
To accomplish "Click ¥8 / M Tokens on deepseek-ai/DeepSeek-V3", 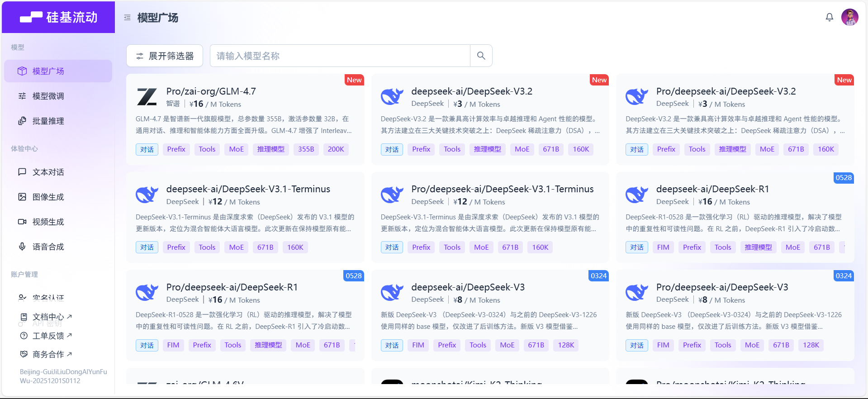I will click(x=477, y=300).
